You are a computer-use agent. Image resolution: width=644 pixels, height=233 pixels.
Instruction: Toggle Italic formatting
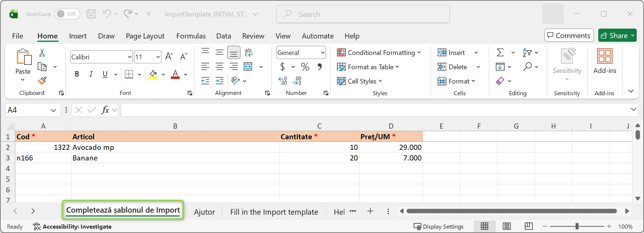91,74
